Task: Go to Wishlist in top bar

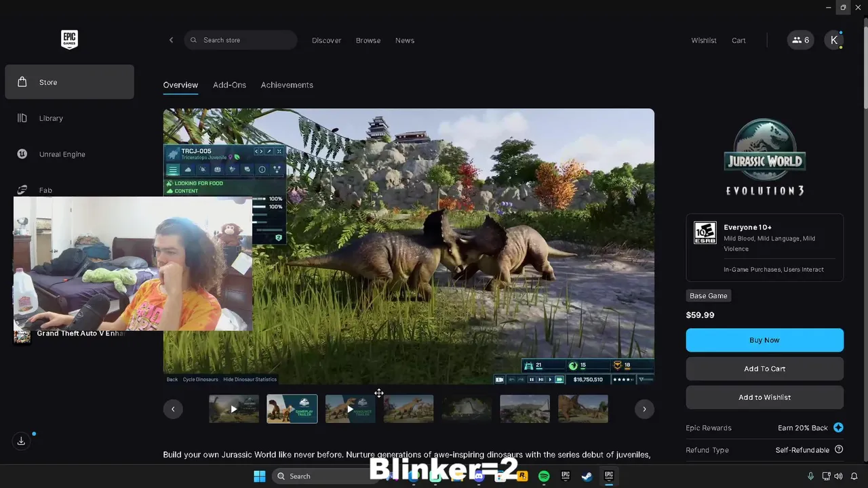Action: coord(704,40)
